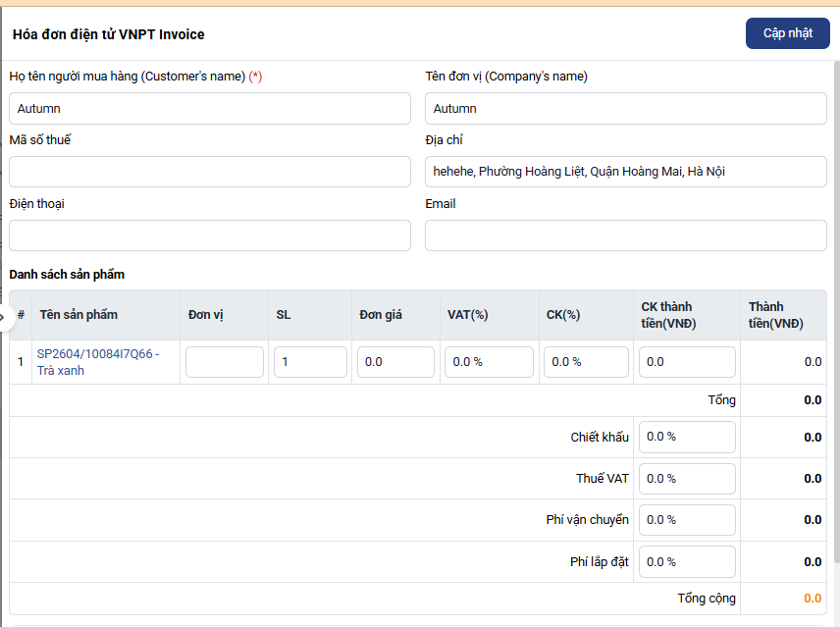This screenshot has width=840, height=627.
Task: Click the Thuế VAT percent field
Action: pos(687,479)
